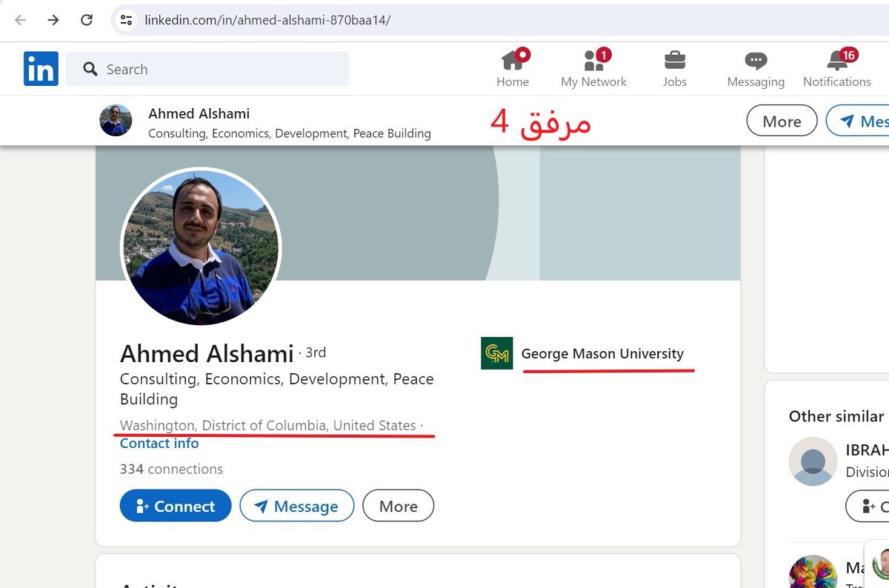
Task: Go back with the browser back arrow
Action: click(20, 20)
